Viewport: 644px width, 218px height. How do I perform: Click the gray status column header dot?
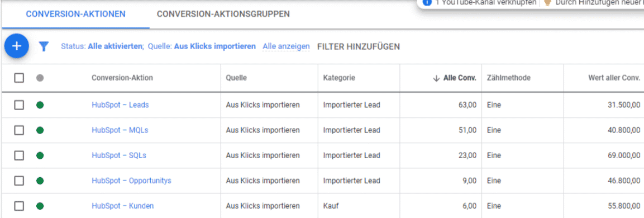40,78
